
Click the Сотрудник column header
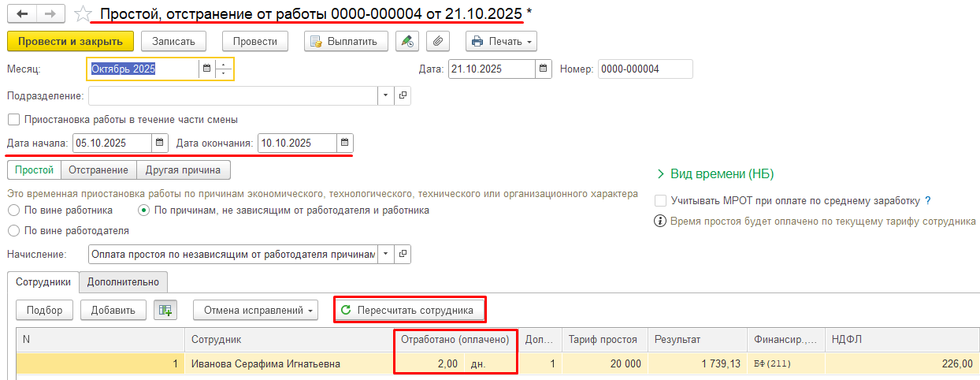289,340
